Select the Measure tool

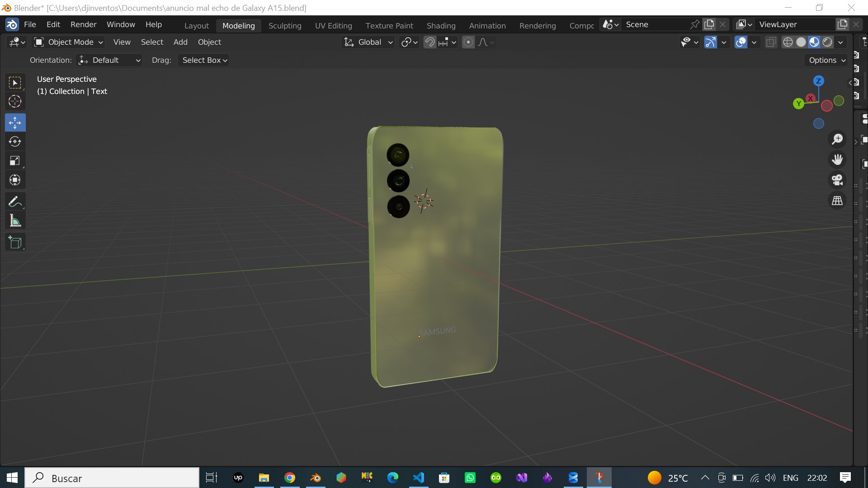pyautogui.click(x=15, y=221)
